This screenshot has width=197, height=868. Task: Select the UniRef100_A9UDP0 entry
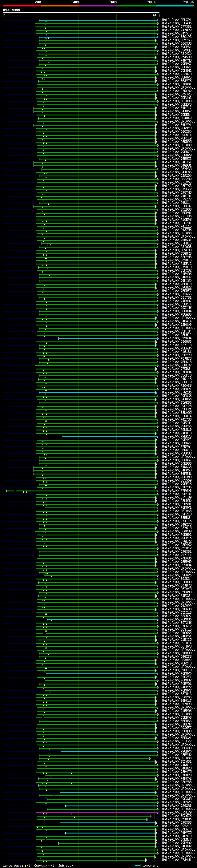pos(176,752)
